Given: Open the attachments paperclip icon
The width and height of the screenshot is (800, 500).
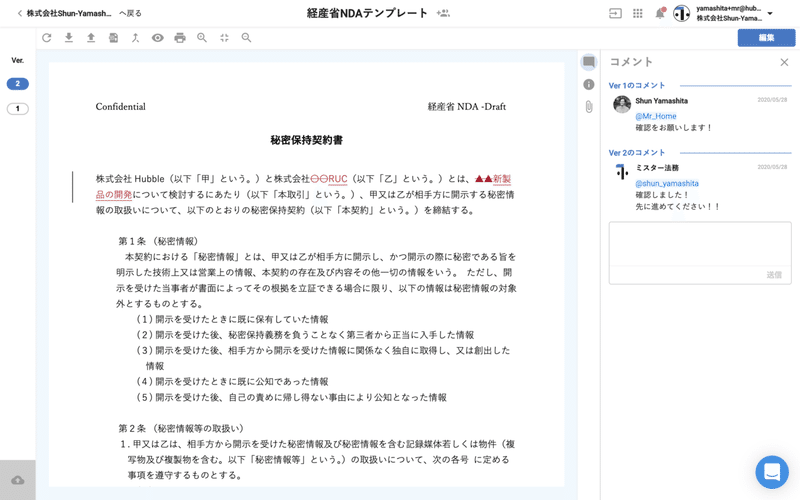Looking at the screenshot, I should [x=589, y=107].
